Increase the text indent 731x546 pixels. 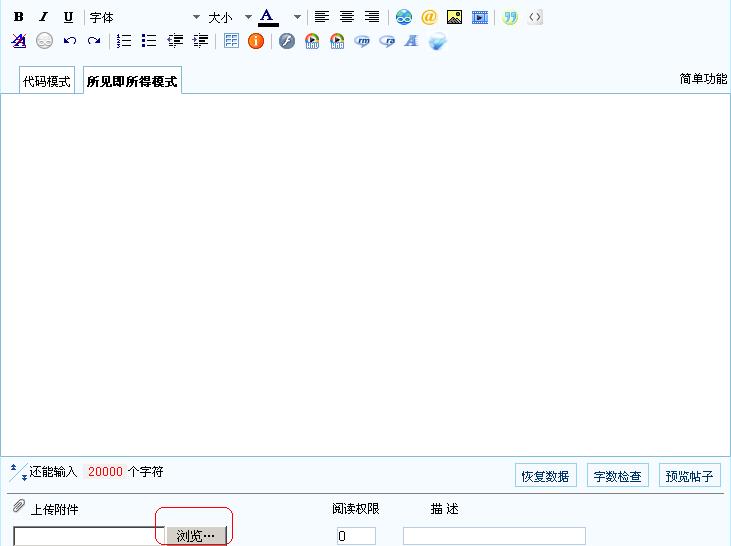point(200,41)
